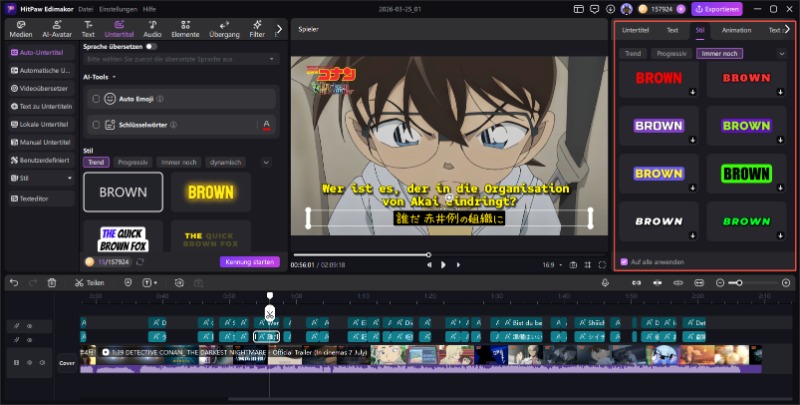Show more properties tabs with right arrow
This screenshot has height=405, width=800.
click(788, 29)
